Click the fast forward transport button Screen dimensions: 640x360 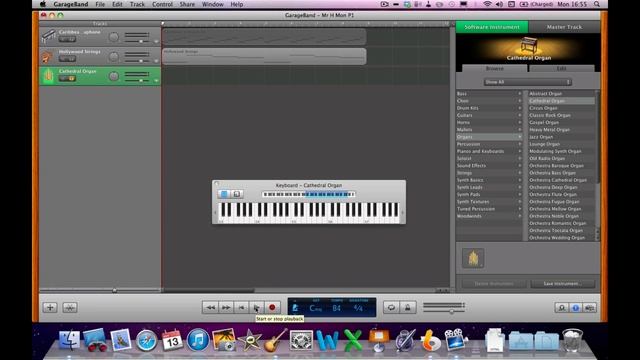pyautogui.click(x=226, y=307)
